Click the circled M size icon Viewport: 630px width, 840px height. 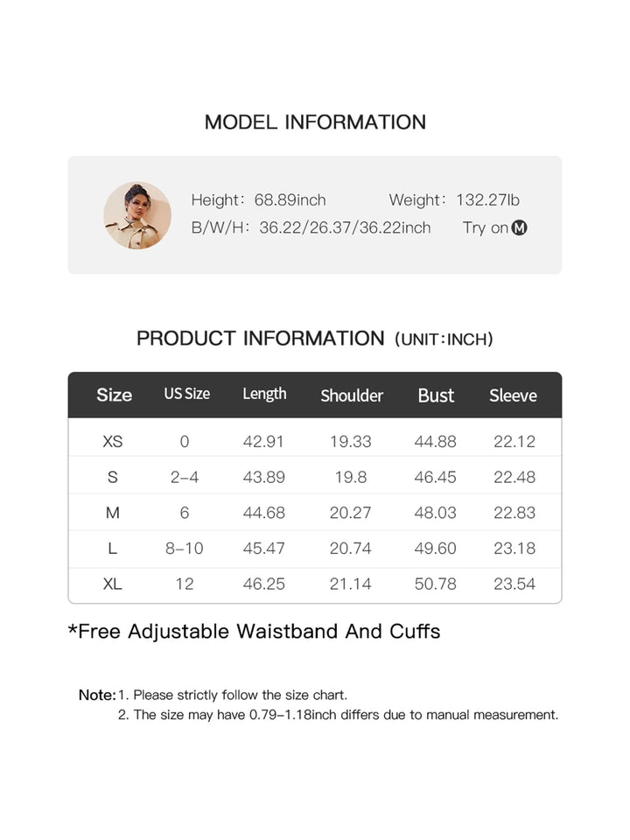coord(520,228)
